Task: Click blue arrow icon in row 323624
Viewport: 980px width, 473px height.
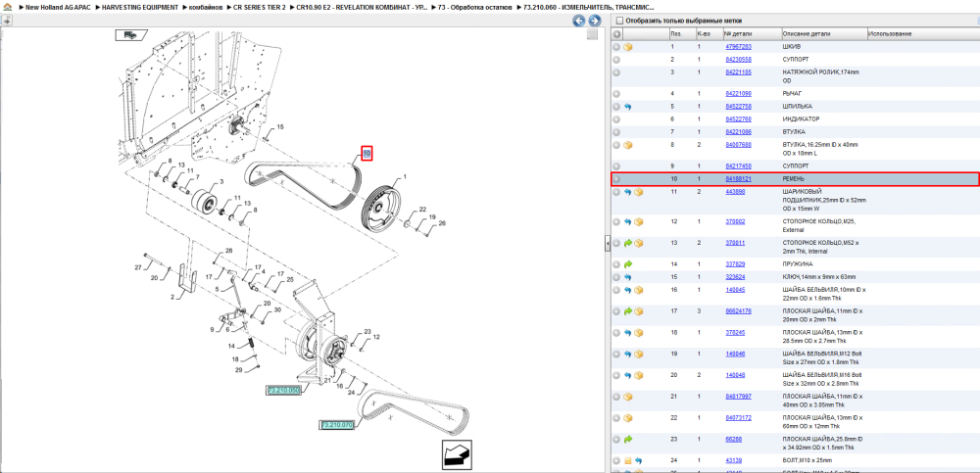Action: pos(628,277)
